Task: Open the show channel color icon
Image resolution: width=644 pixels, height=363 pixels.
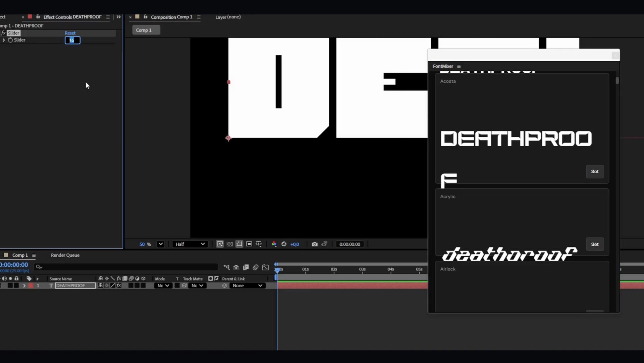Action: point(274,244)
